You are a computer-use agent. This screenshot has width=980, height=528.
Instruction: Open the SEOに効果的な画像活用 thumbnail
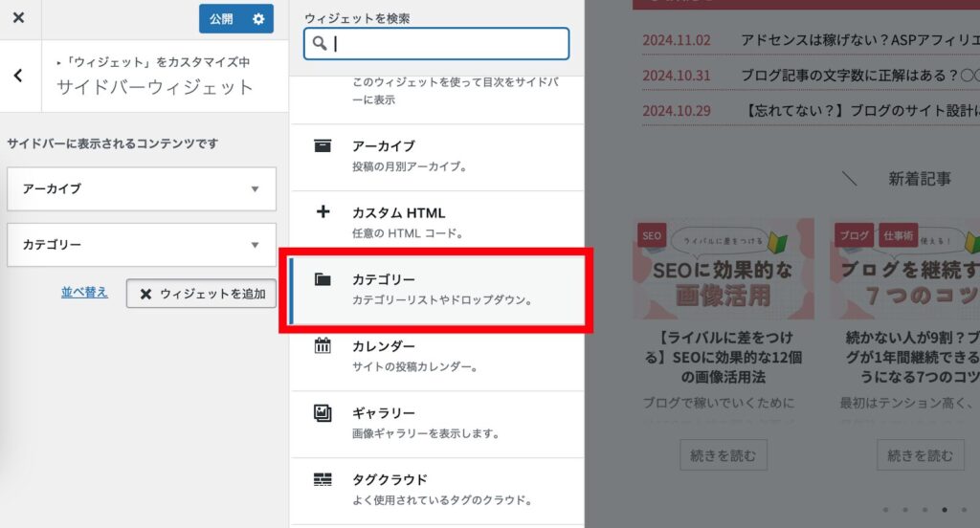724,269
